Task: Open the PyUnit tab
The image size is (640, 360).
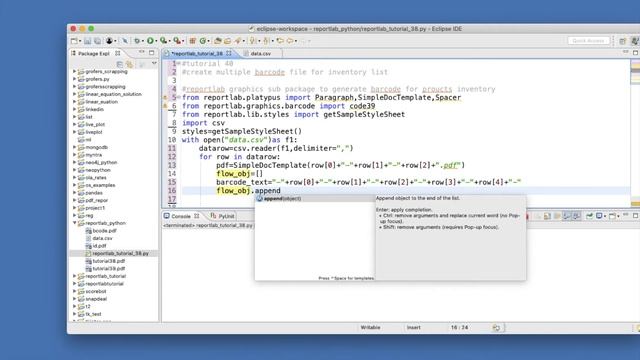Action: coord(222,216)
